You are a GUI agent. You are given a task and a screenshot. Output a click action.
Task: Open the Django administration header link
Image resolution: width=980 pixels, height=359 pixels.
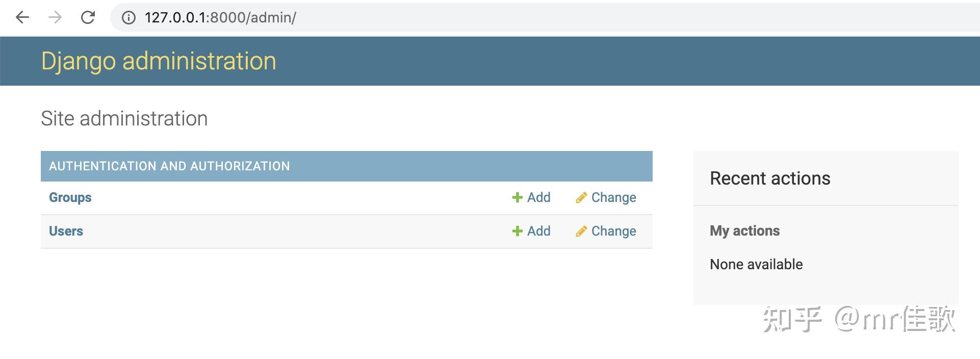(x=159, y=61)
